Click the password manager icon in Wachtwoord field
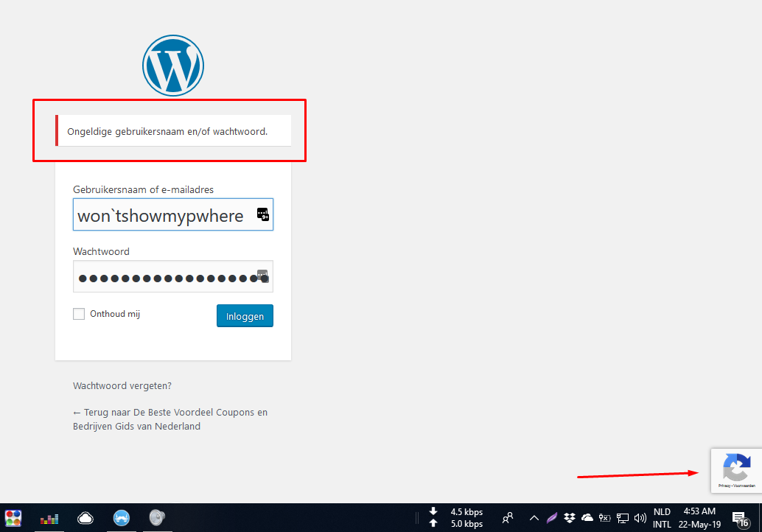Viewport: 762px width, 532px height. [x=262, y=276]
